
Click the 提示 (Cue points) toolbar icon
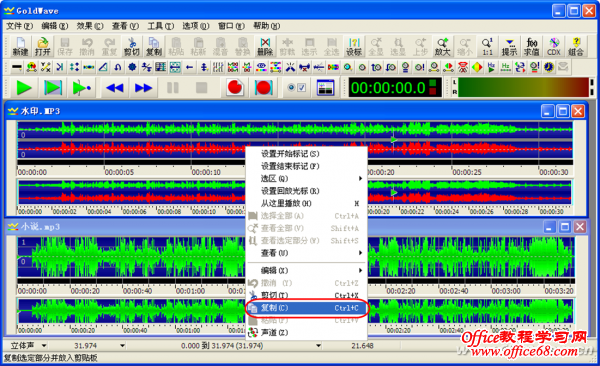tap(509, 47)
